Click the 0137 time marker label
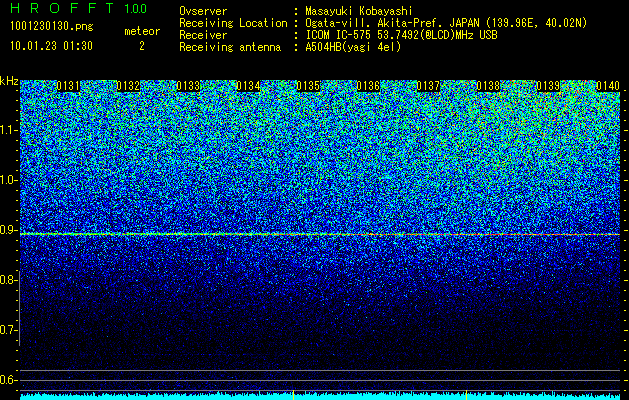629x400 pixels. point(428,86)
